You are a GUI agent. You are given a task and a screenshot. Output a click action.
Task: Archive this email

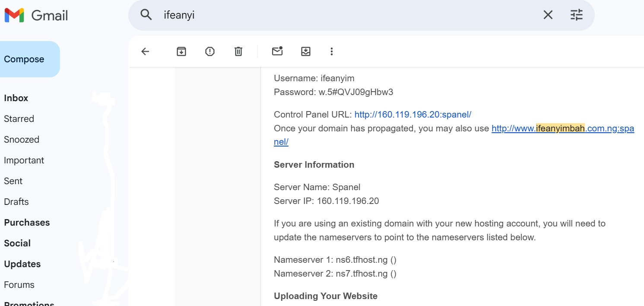coord(181,51)
